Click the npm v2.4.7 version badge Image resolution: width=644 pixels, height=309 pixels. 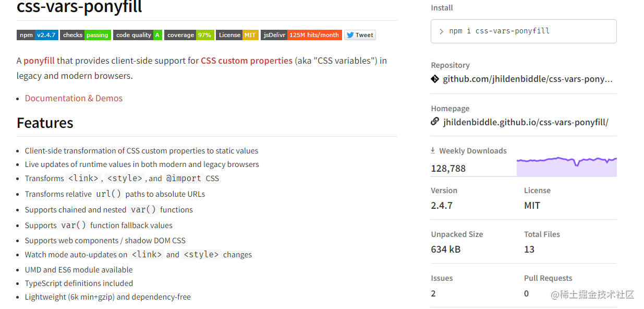click(x=37, y=35)
